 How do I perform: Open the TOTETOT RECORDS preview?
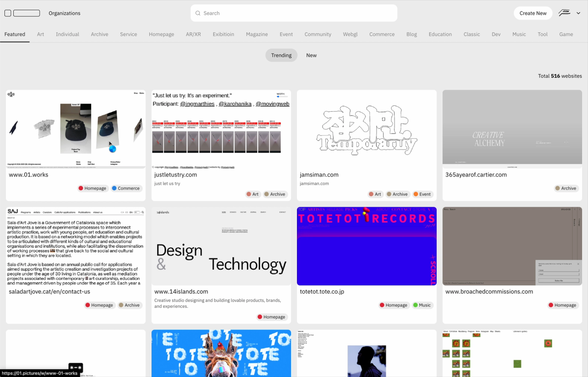[367, 246]
